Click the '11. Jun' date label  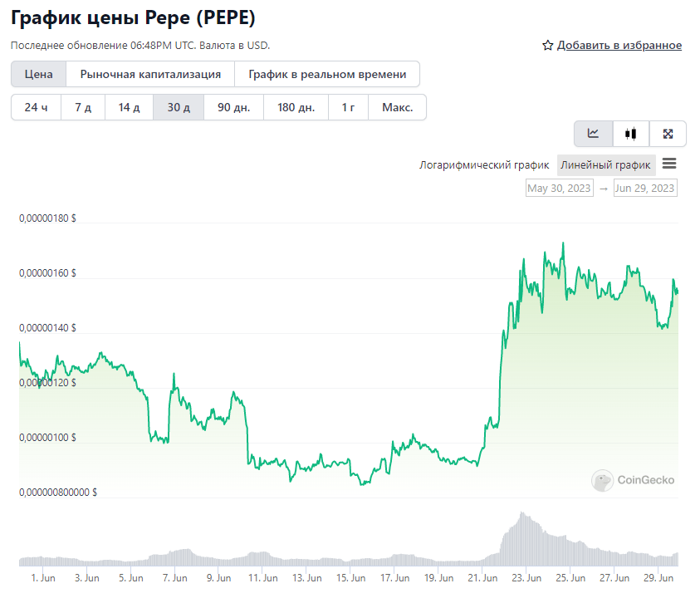pyautogui.click(x=263, y=578)
